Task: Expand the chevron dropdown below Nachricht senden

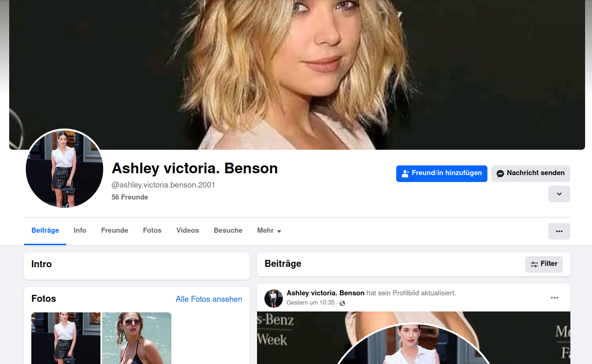Action: (559, 194)
